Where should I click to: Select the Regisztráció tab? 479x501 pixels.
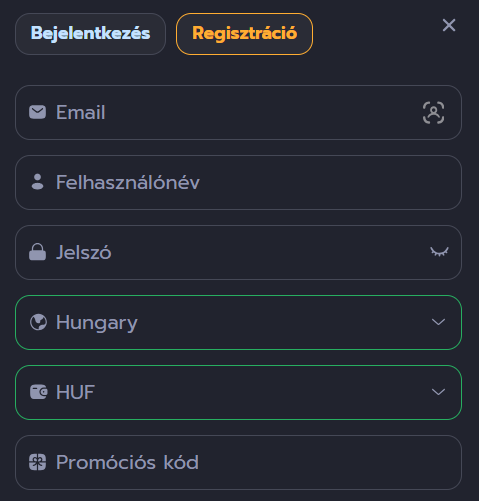(244, 34)
